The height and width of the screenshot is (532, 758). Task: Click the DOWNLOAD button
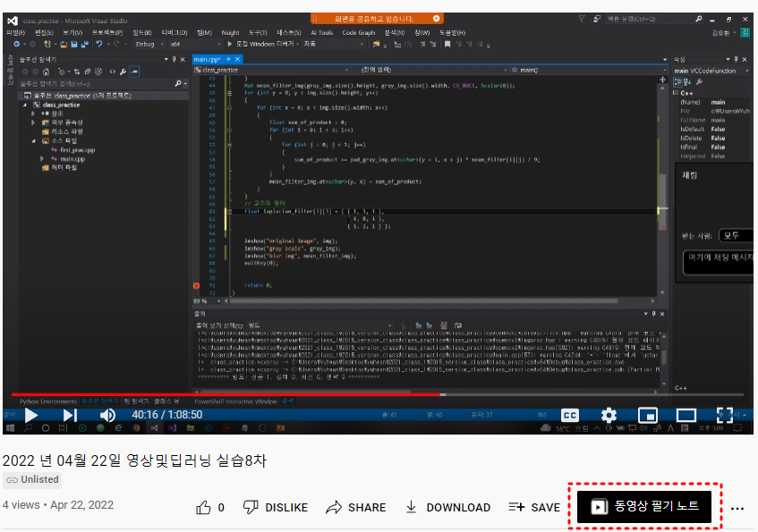point(447,507)
